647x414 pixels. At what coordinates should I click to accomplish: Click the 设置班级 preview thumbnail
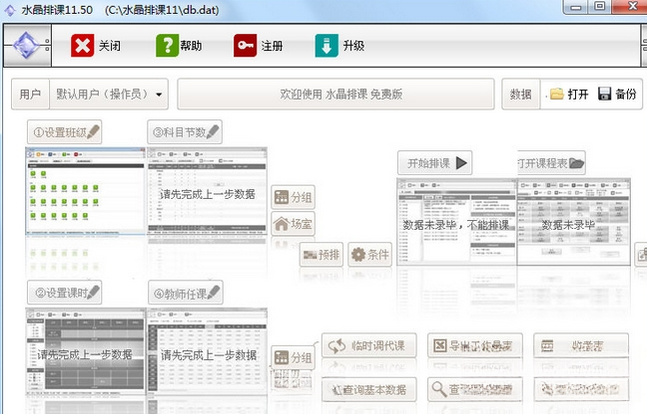tap(86, 191)
